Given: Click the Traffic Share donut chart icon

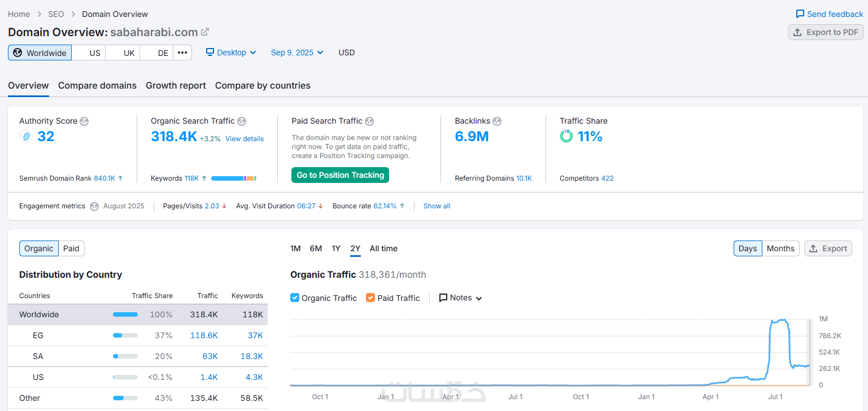Looking at the screenshot, I should pos(566,136).
